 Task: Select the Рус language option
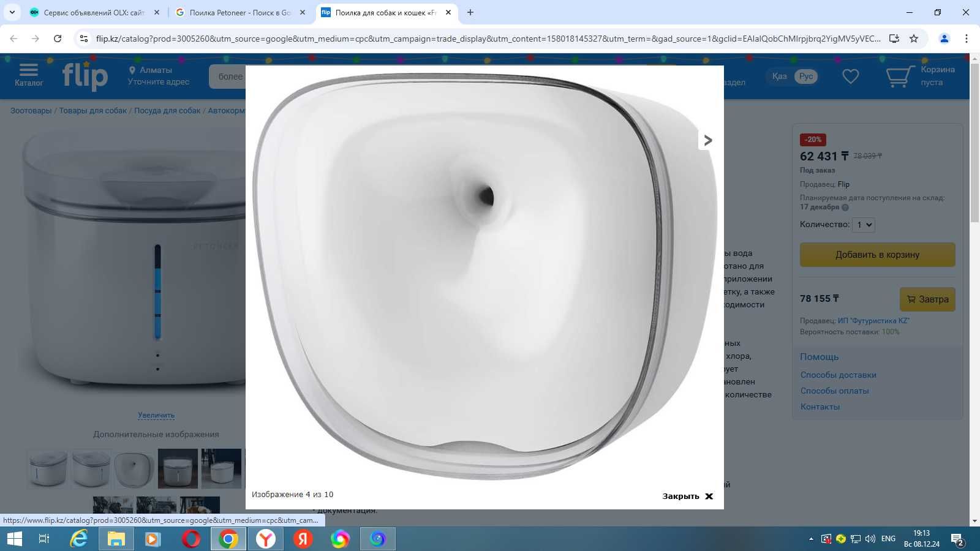click(806, 77)
